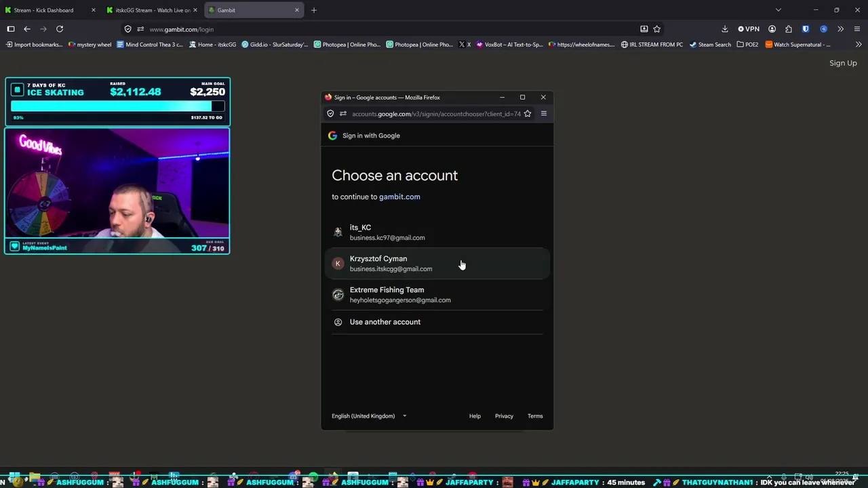The width and height of the screenshot is (868, 488).
Task: Click the gambit.com link in popup
Action: (x=399, y=197)
